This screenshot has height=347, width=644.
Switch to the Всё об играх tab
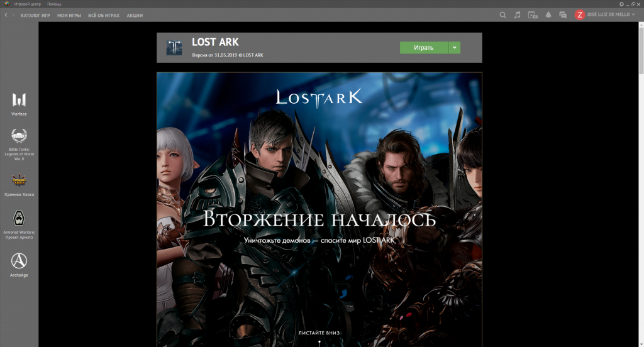[x=104, y=15]
